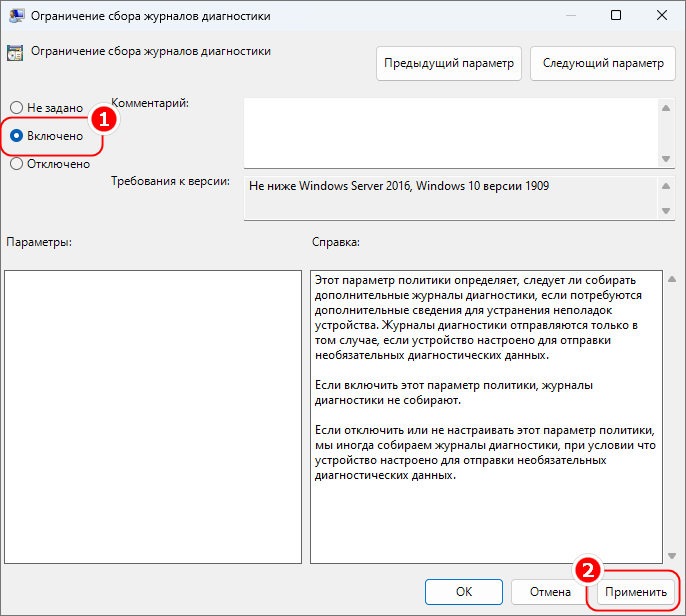Click version requirements down scroll arrow
Viewport: 686px width, 616px height.
click(x=666, y=211)
